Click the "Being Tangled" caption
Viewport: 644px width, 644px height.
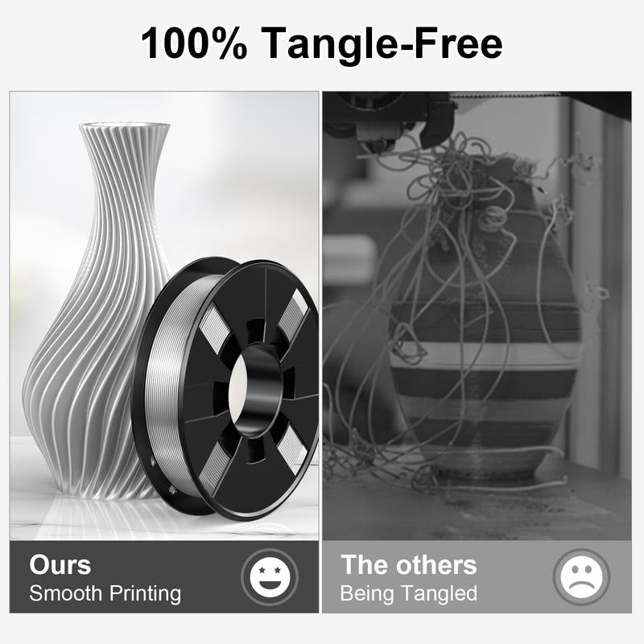click(409, 593)
